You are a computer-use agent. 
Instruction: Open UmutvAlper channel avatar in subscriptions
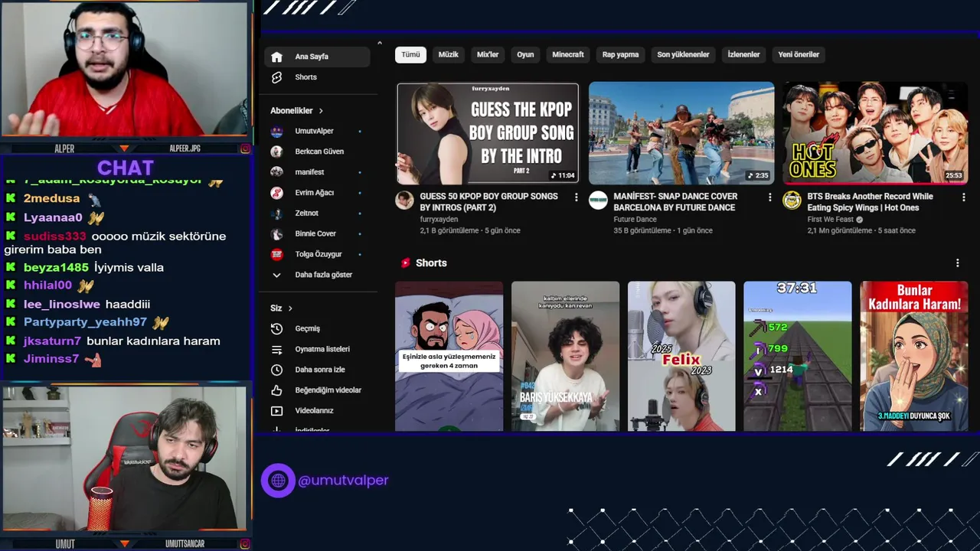pos(276,131)
